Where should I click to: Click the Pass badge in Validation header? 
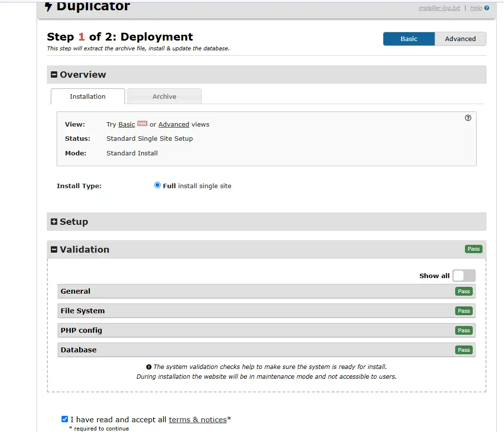(473, 249)
